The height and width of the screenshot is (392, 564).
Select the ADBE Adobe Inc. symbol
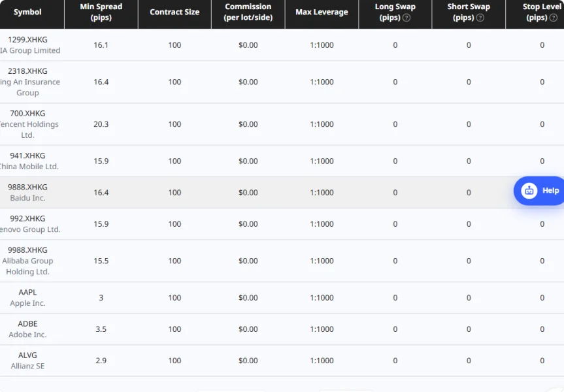[27, 329]
